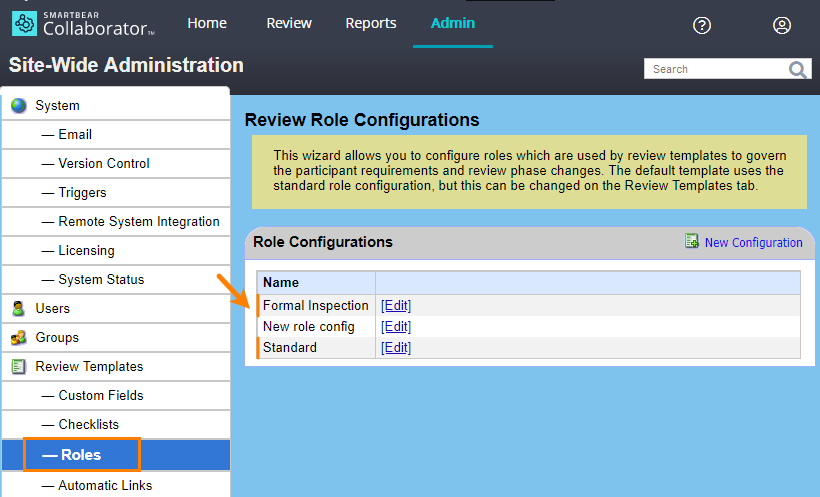This screenshot has height=497, width=820.
Task: Select Custom Fields under Review Templates
Action: (101, 395)
